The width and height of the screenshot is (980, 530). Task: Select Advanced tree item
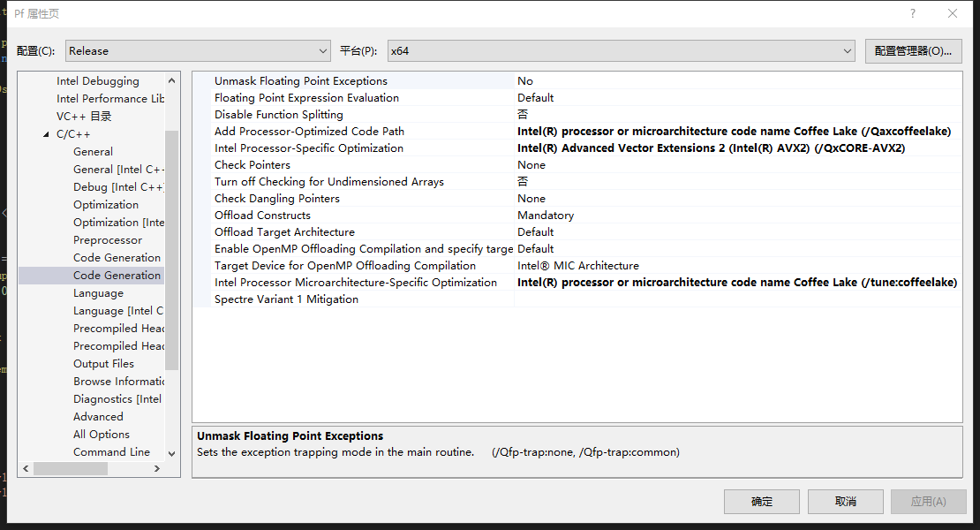(98, 416)
